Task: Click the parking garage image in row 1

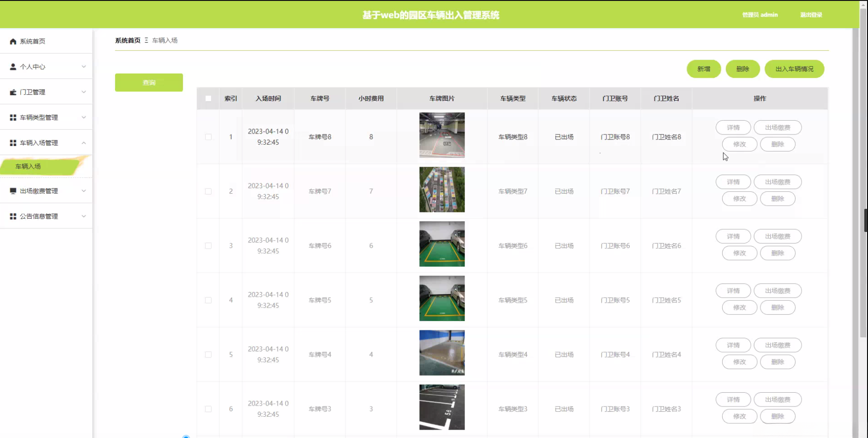Action: click(442, 135)
